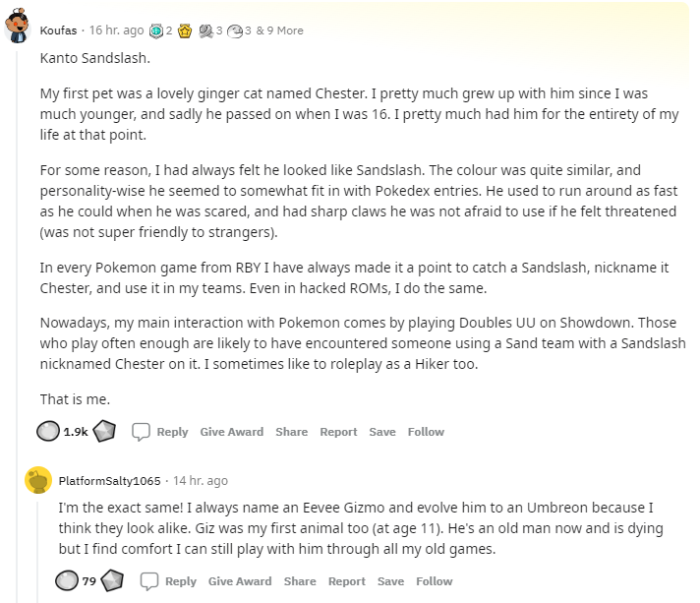
Task: Give Award to Koufas's comment
Action: (x=232, y=432)
